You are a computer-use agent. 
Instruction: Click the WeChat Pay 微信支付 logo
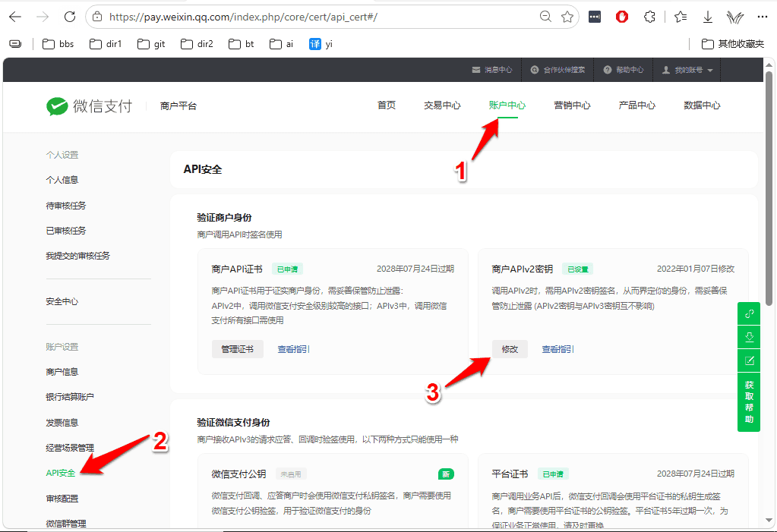coord(89,105)
